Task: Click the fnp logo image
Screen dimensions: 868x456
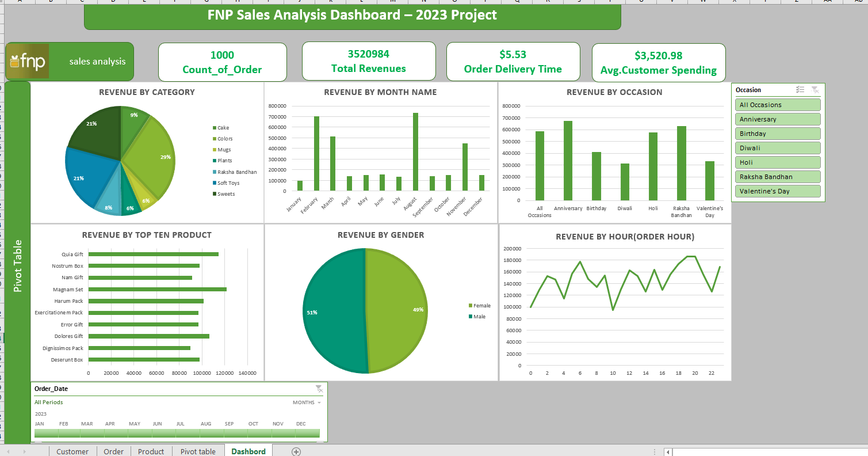Action: pyautogui.click(x=28, y=61)
